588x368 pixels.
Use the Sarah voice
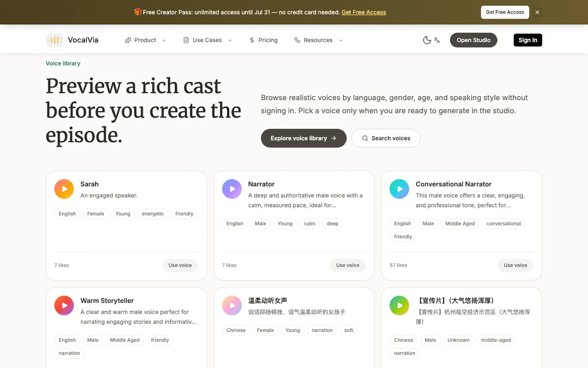180,265
